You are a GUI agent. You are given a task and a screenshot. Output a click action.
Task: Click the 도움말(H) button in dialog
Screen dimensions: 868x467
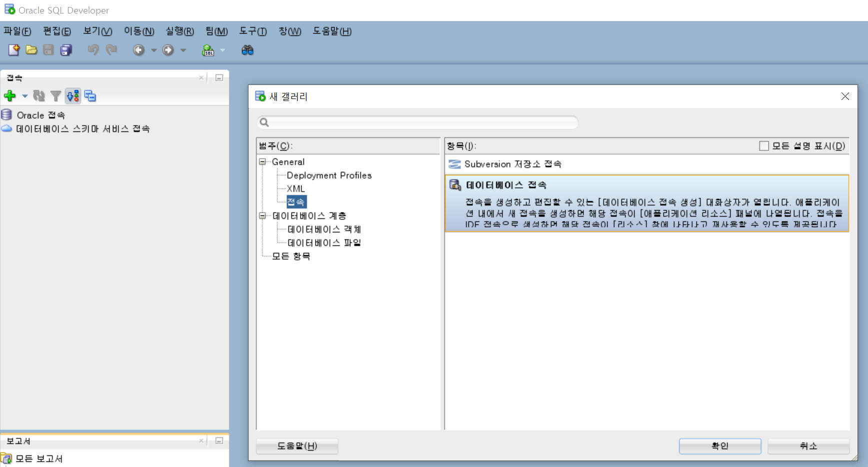point(297,446)
